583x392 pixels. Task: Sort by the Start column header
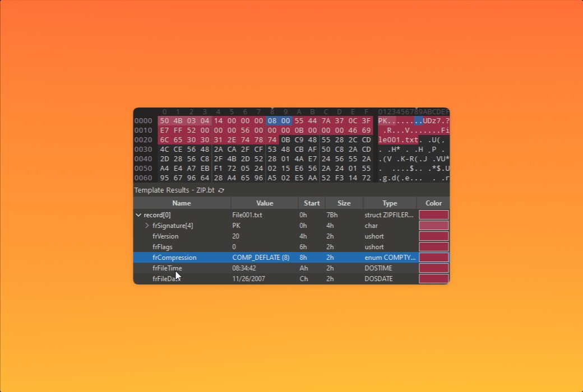point(312,203)
